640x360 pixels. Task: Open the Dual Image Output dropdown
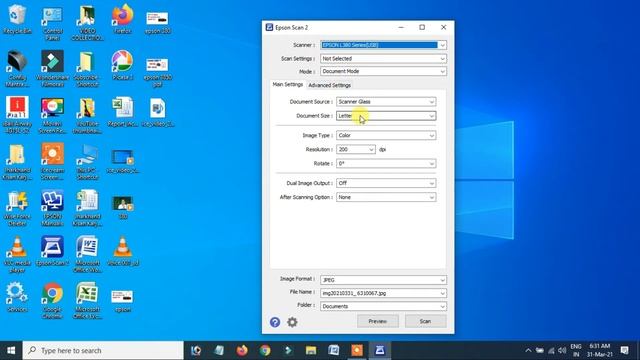[x=386, y=183]
